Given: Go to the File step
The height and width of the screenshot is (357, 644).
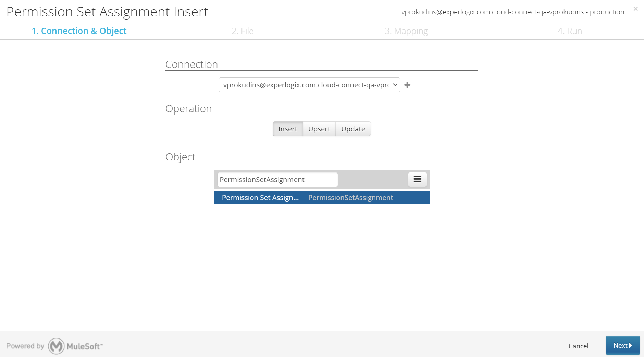Looking at the screenshot, I should click(243, 31).
